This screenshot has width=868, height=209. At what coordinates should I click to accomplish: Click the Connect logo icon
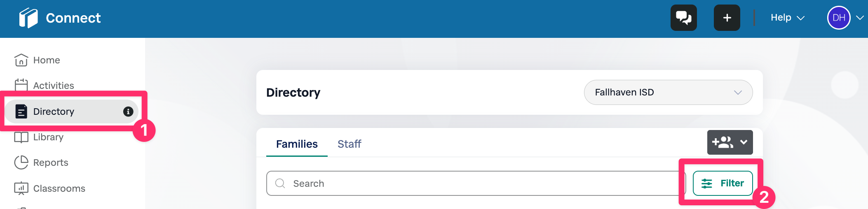click(x=28, y=18)
